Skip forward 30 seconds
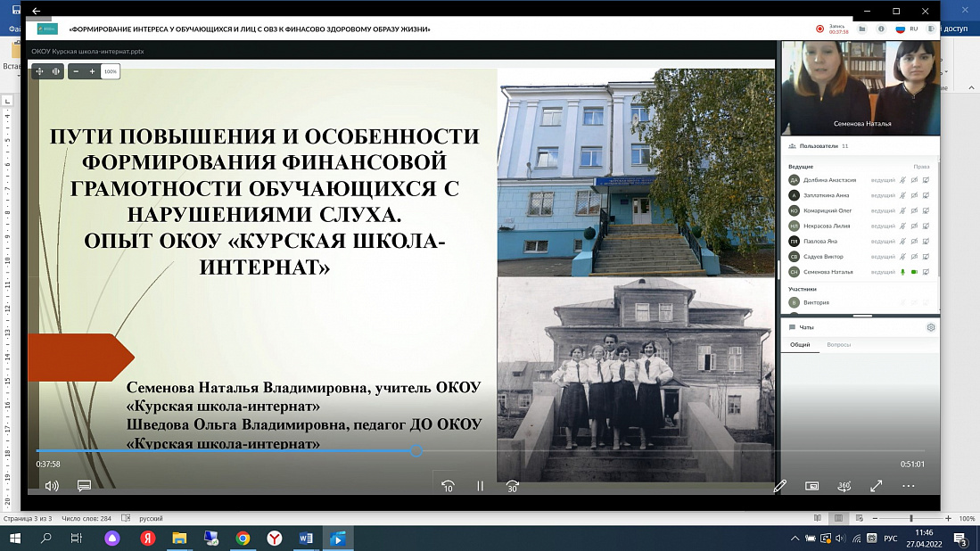The height and width of the screenshot is (551, 980). 512,486
